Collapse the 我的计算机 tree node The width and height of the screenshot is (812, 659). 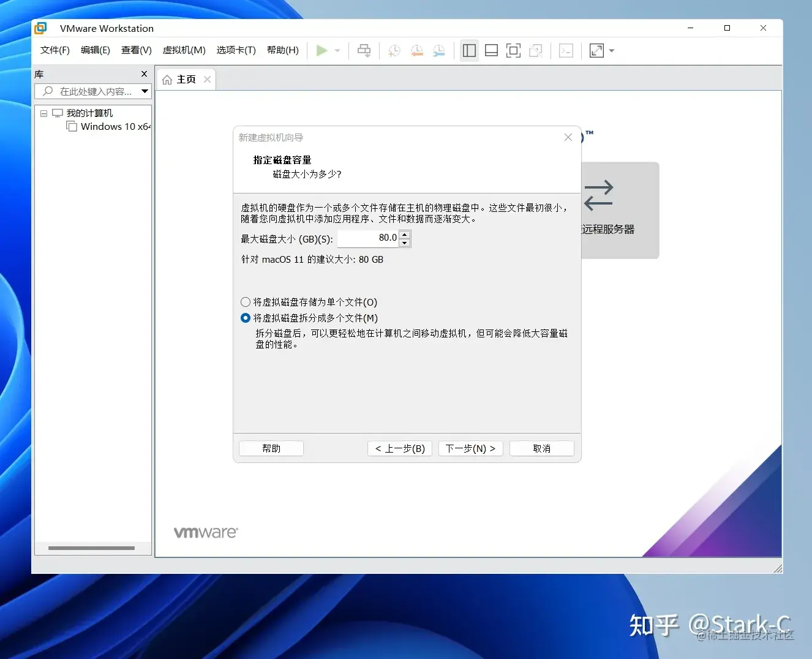click(x=43, y=113)
